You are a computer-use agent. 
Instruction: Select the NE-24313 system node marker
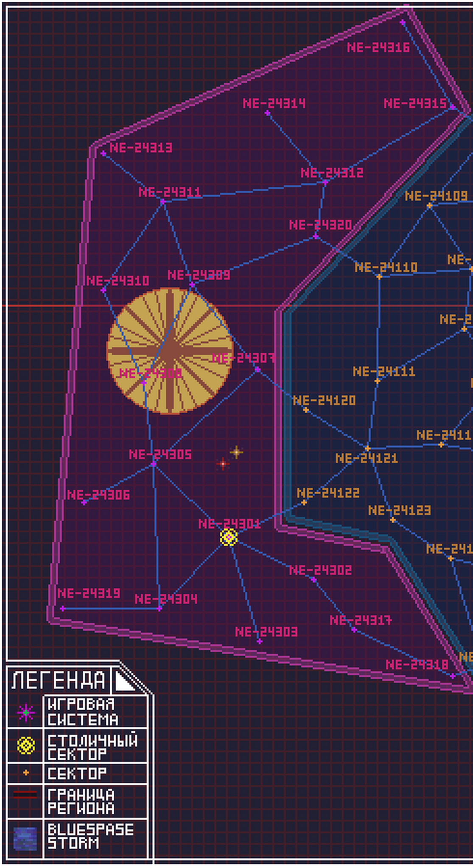103,153
